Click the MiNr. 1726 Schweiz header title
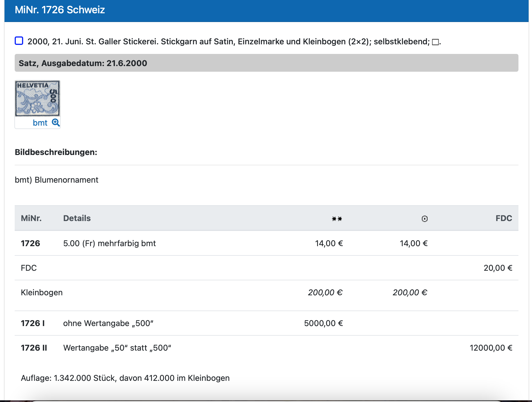Image resolution: width=532 pixels, height=402 pixels. pyautogui.click(x=60, y=10)
